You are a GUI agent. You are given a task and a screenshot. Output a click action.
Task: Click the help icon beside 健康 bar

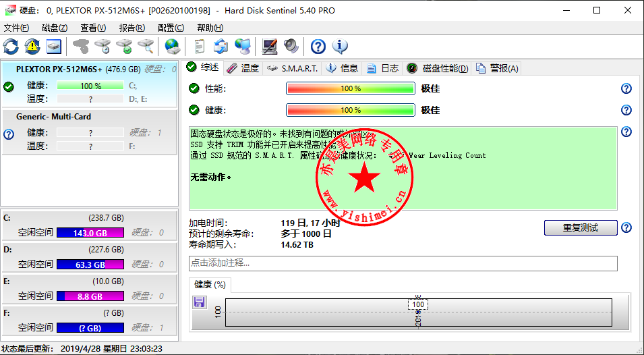point(626,110)
